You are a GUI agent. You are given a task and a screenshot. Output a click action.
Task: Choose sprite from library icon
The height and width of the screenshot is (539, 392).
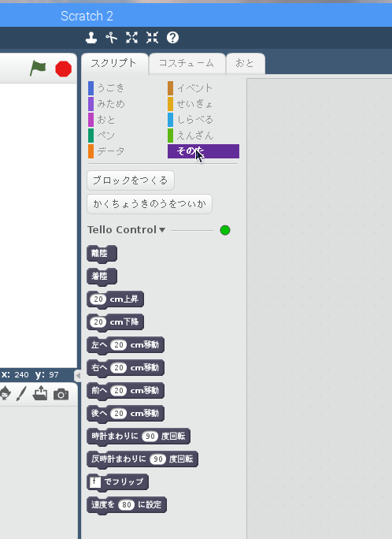tap(5, 393)
